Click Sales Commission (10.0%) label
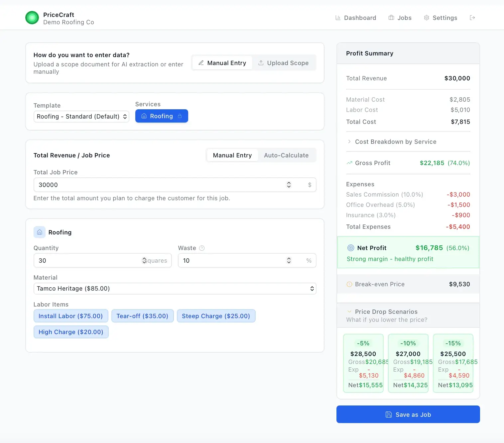The width and height of the screenshot is (504, 443). [x=385, y=195]
